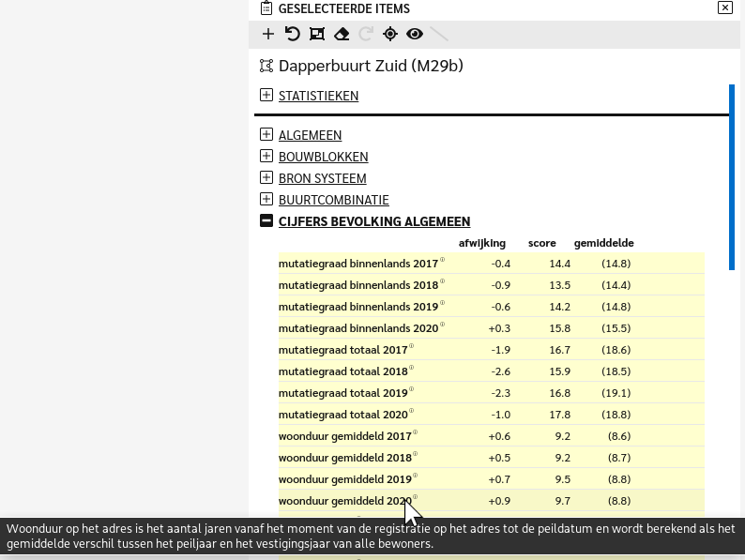Click info icon after mutatiegraad totaal 2019
Screen dimensions: 745x560
(x=412, y=389)
